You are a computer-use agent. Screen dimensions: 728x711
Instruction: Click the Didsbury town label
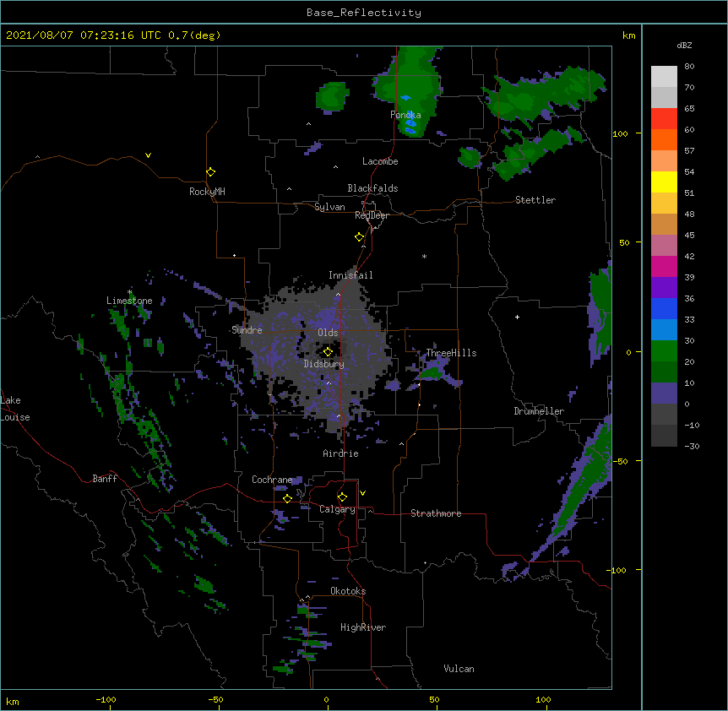[x=324, y=364]
